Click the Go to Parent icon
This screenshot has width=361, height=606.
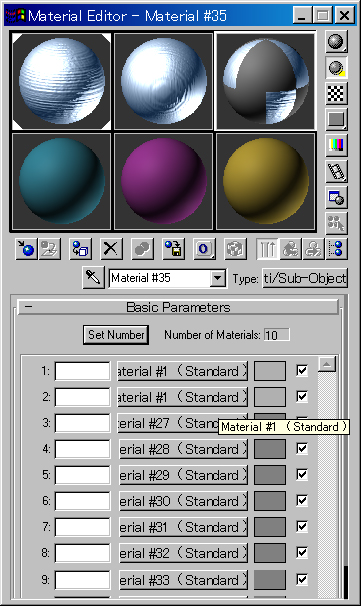(291, 249)
